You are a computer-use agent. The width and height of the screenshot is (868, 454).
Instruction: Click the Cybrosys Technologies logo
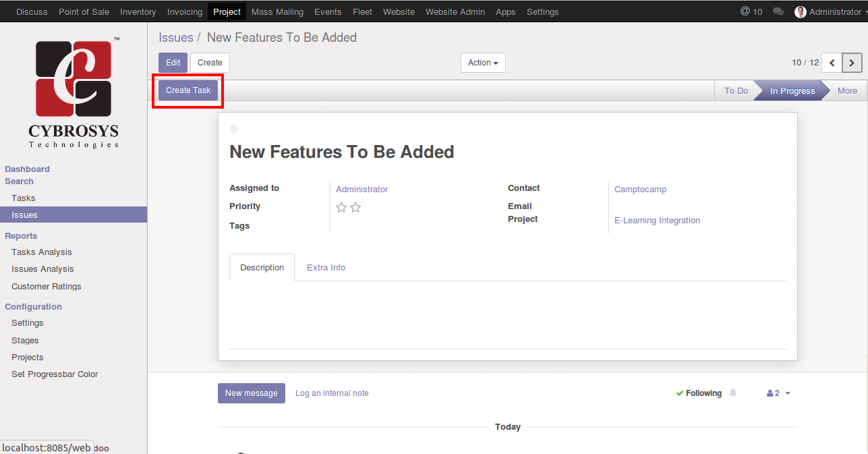[x=74, y=92]
